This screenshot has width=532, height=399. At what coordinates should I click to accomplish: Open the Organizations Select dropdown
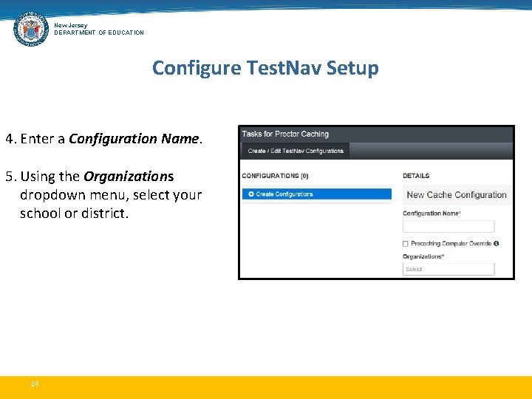449,269
